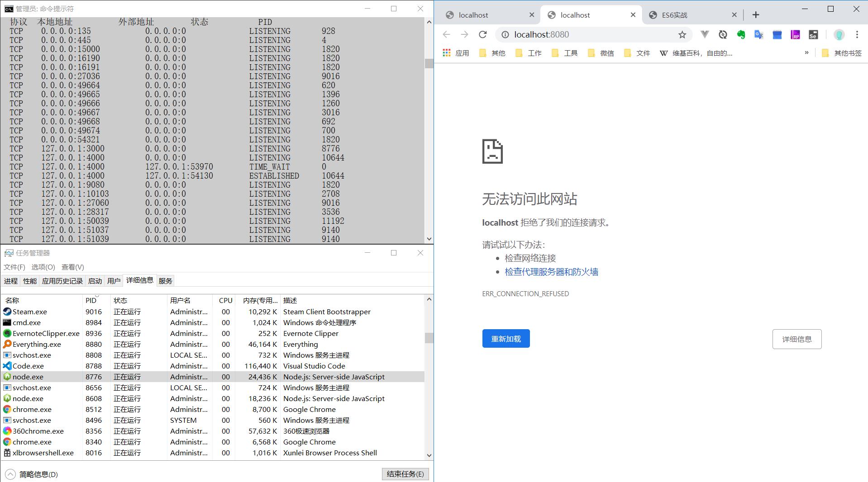Screen dimensions: 868x482
Task: Open the 其他 bookmarks folder
Action: pos(492,53)
